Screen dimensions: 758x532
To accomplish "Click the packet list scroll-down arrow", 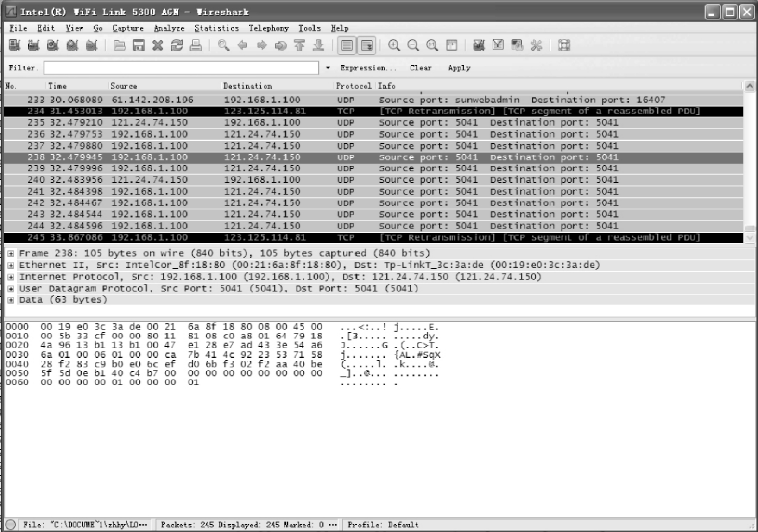I will [x=749, y=238].
